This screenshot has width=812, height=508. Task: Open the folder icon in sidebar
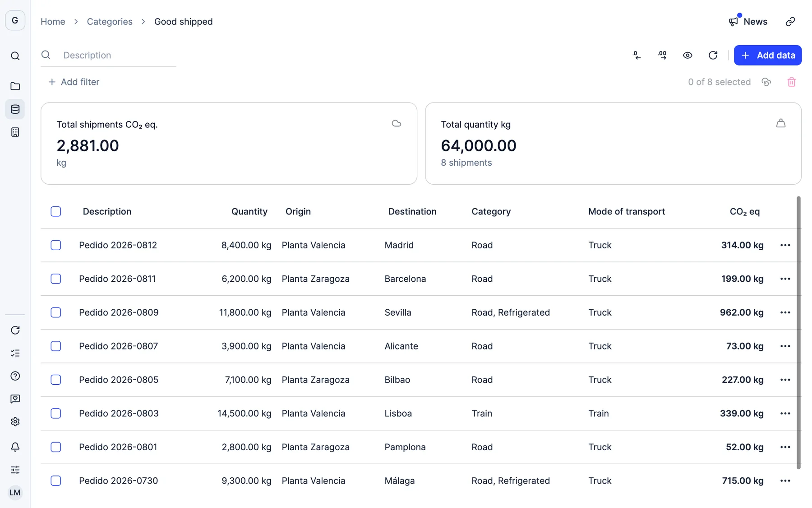15,86
